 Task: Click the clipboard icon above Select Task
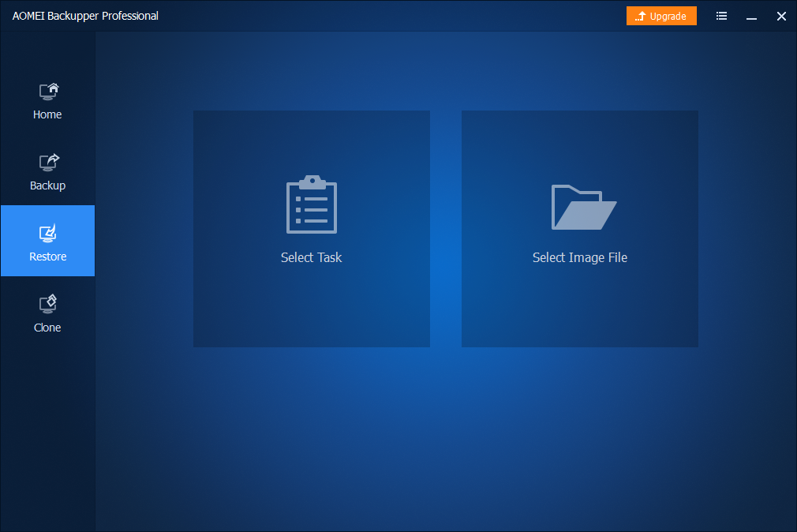[312, 204]
